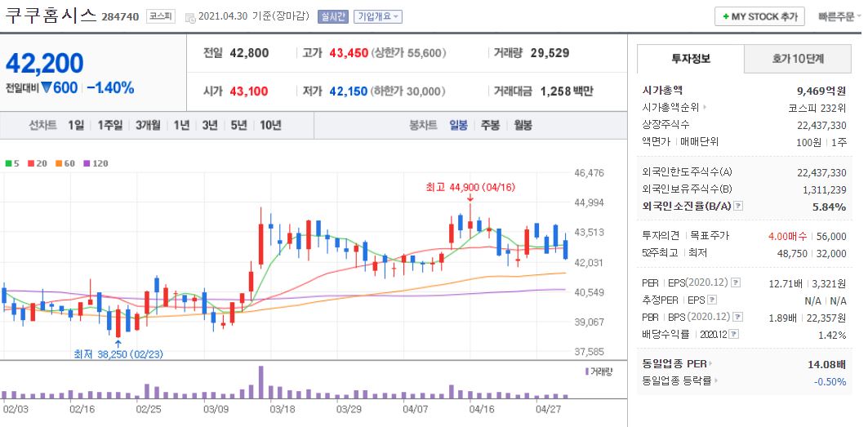
Task: Select the 1주일 line chart period
Action: pyautogui.click(x=109, y=125)
